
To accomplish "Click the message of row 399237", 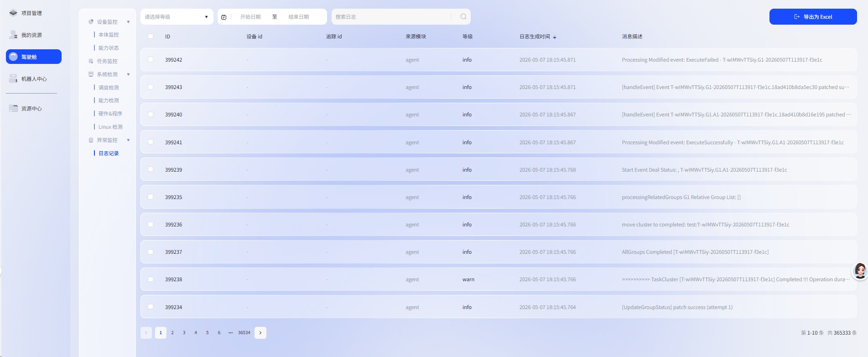I will (x=695, y=252).
